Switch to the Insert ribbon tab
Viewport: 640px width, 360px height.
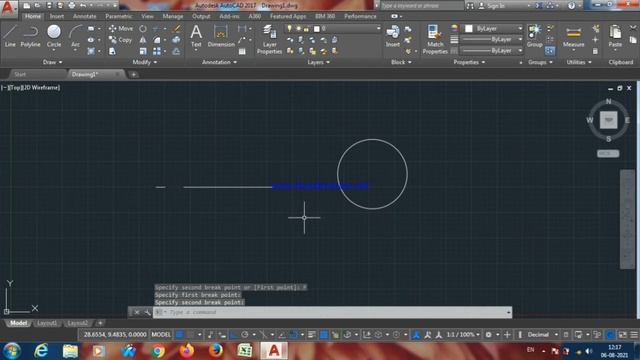tap(57, 16)
